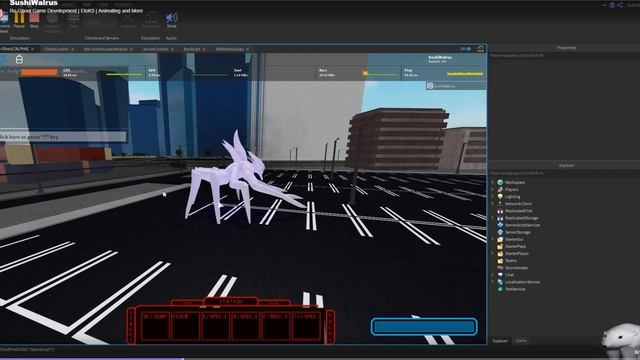Click the ReplicatedStorage icon in Explorer
640x360 pixels.
click(x=500, y=218)
